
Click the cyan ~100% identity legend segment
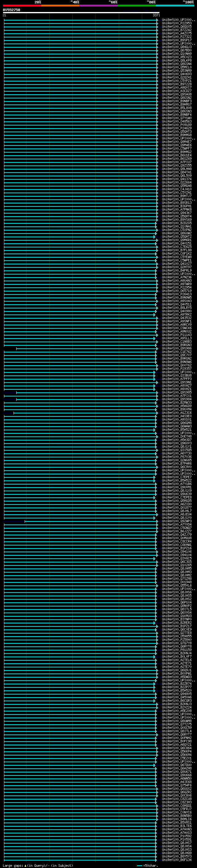click(175, 6)
